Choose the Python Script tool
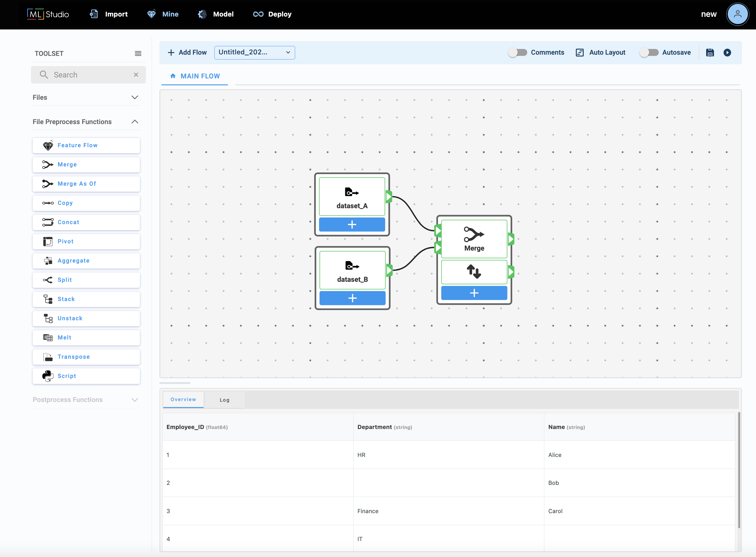This screenshot has height=557, width=756. point(86,376)
